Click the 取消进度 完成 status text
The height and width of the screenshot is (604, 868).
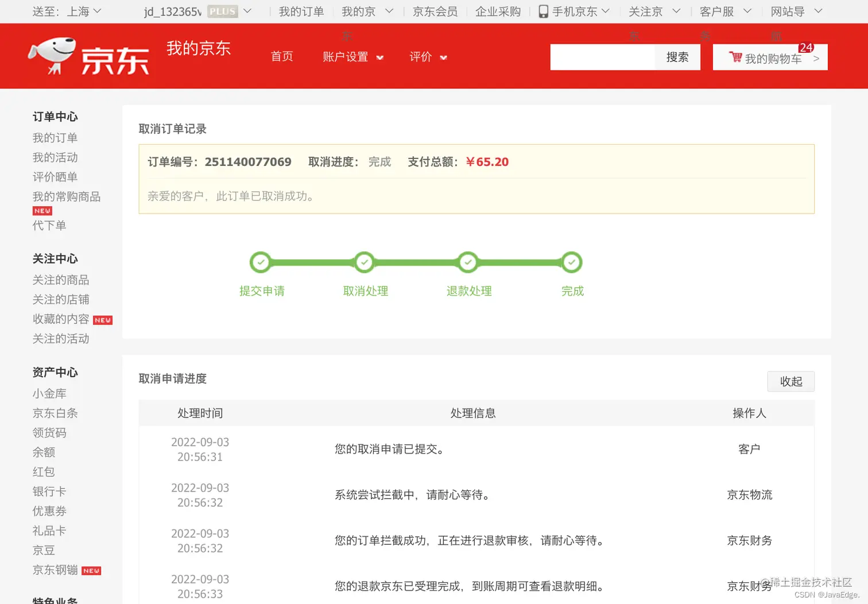(x=379, y=162)
